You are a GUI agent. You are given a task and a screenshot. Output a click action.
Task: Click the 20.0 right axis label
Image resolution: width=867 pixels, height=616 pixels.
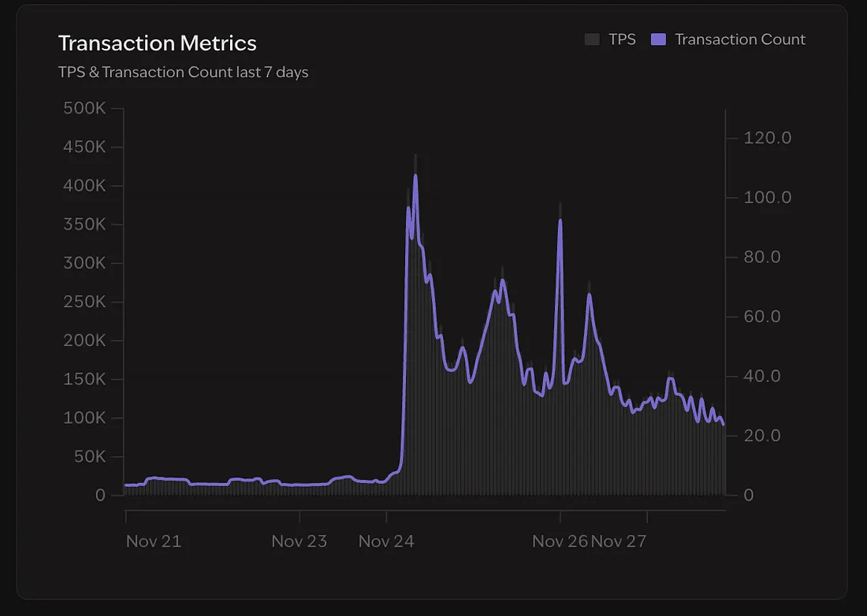tap(762, 436)
